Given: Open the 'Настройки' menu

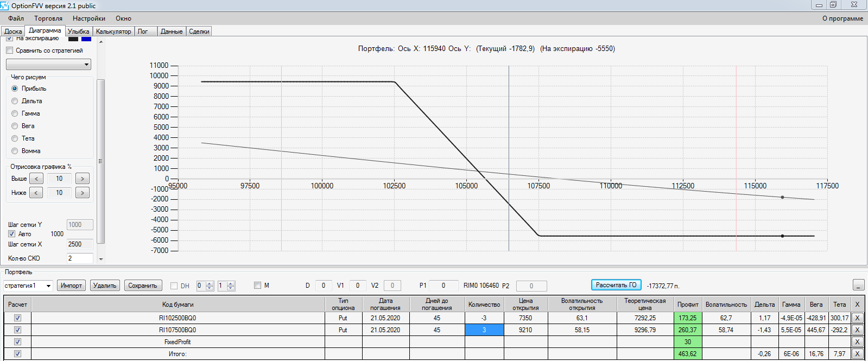Looking at the screenshot, I should point(89,18).
